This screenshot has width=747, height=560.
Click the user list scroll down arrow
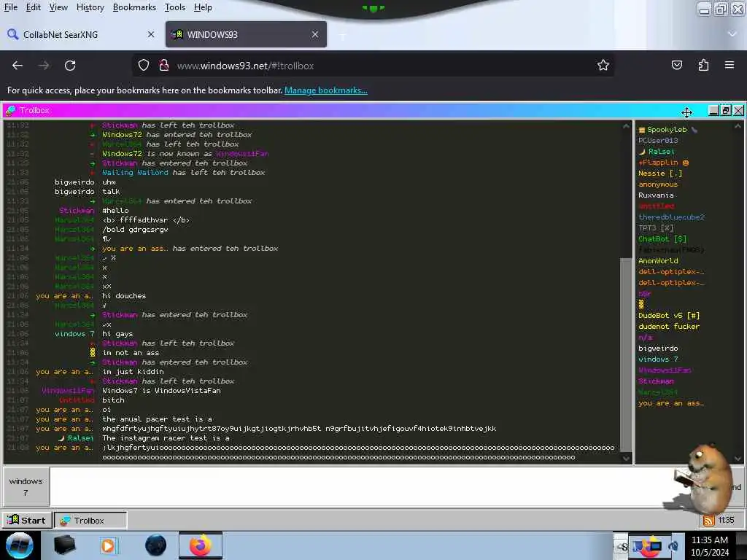point(738,458)
